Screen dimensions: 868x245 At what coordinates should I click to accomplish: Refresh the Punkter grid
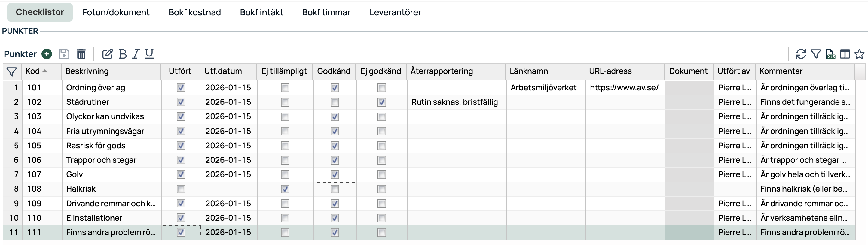[801, 54]
